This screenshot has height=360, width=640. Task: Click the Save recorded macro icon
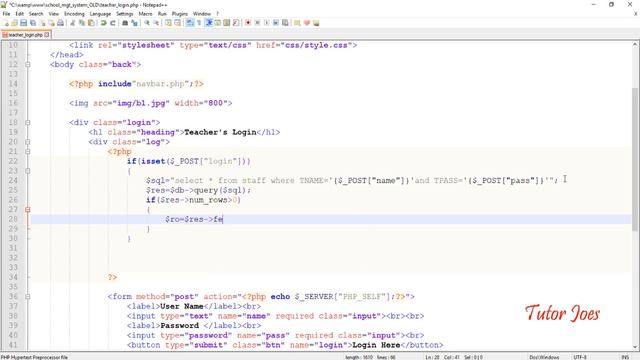pos(285,23)
